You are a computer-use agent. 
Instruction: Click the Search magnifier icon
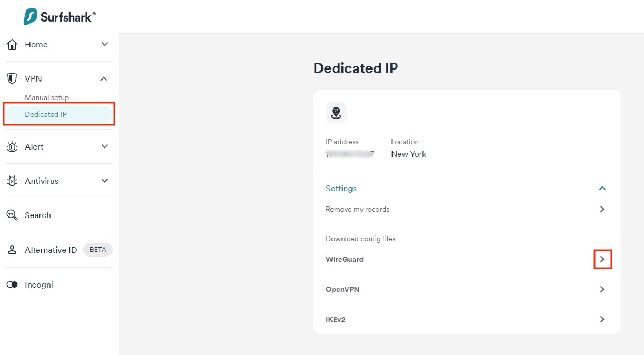point(12,215)
